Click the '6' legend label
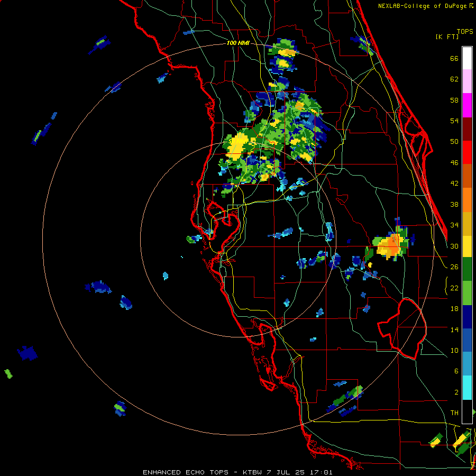 coord(456,371)
